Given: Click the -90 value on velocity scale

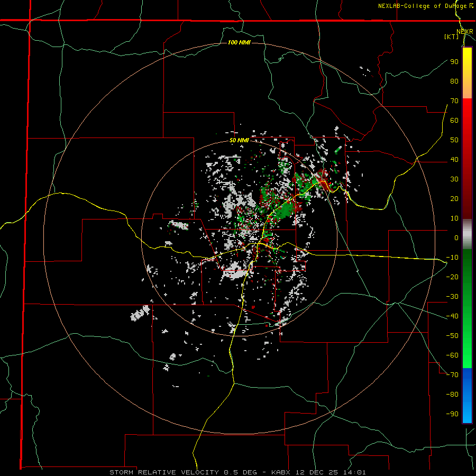Looking at the screenshot, I should click(x=452, y=414).
